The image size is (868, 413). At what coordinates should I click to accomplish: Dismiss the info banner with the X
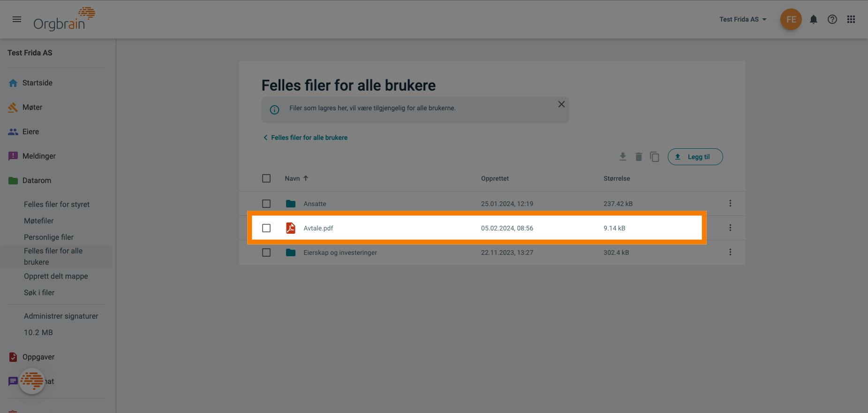point(561,104)
